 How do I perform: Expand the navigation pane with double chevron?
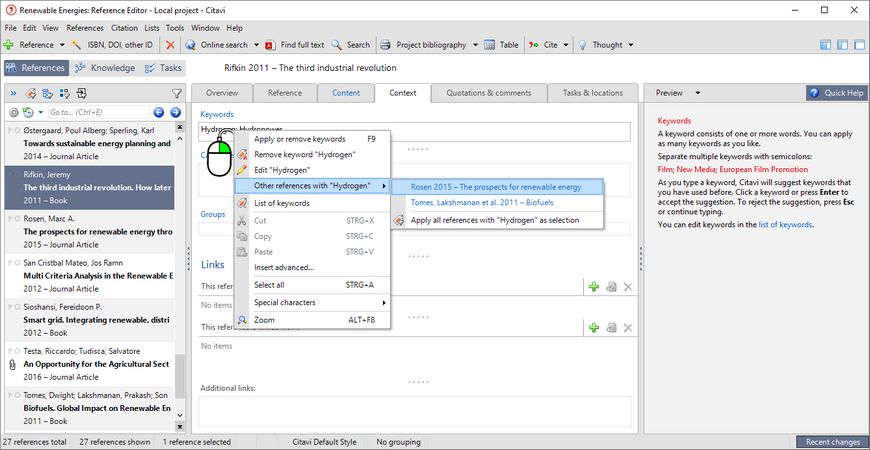[13, 93]
